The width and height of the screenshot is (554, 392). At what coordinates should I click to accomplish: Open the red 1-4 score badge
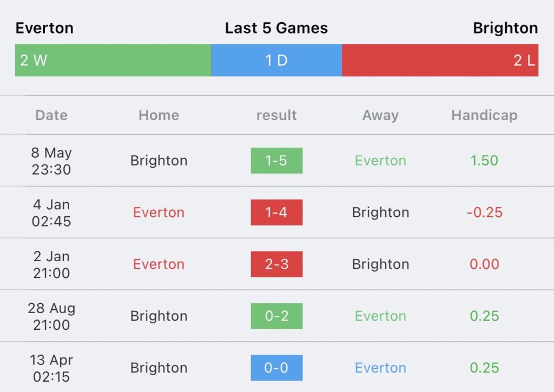tap(276, 212)
